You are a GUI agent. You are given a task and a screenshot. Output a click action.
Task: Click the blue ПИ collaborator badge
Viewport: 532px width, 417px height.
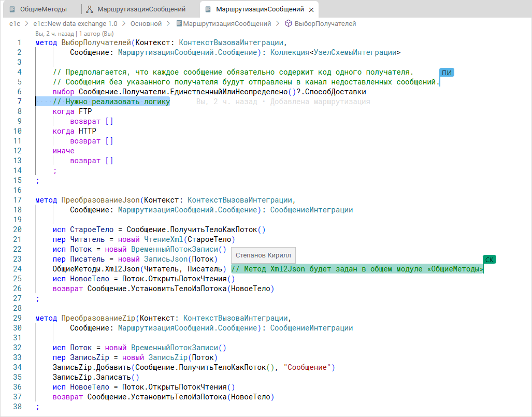(446, 73)
